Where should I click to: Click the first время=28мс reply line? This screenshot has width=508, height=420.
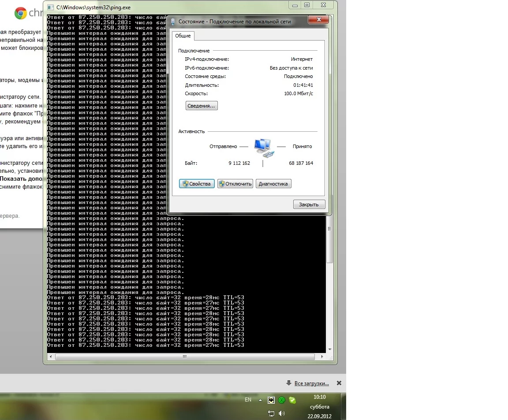146,297
